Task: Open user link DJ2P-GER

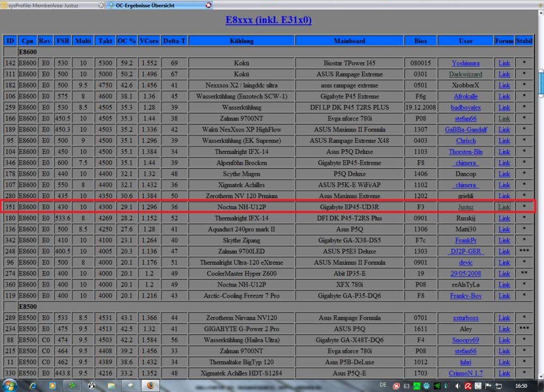Action: point(466,251)
